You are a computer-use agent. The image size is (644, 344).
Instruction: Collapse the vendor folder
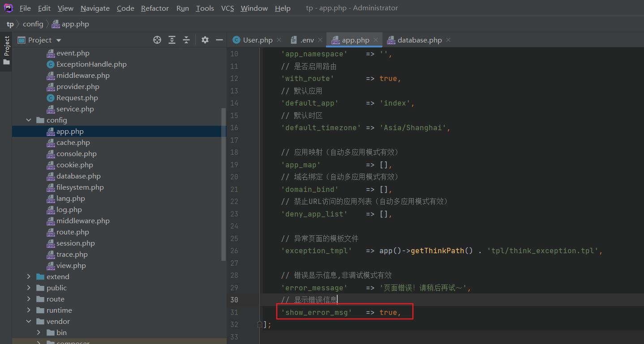29,322
